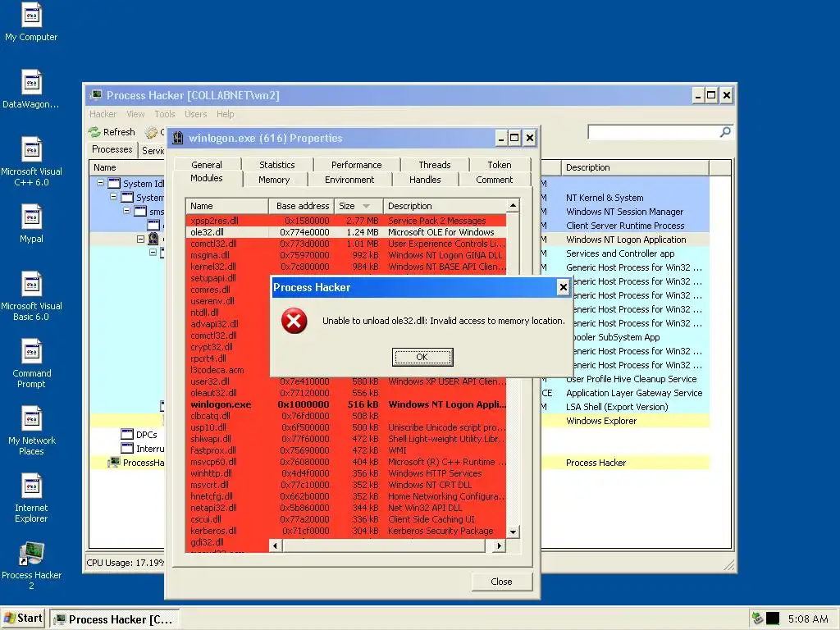Sort modules by Size column header
Image resolution: width=840 pixels, height=630 pixels.
coord(358,206)
